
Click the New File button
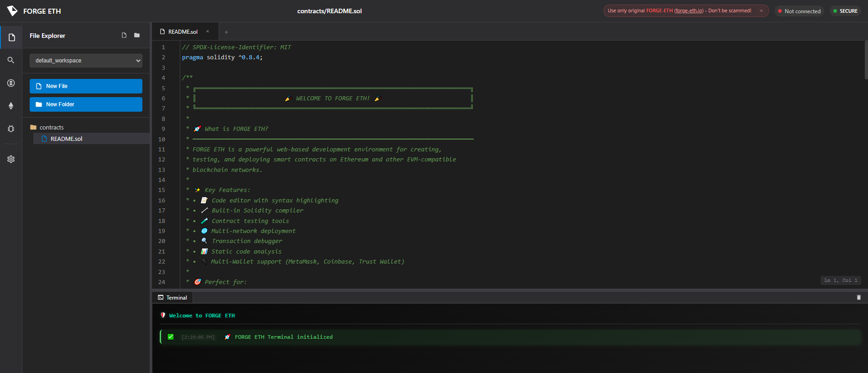click(86, 86)
